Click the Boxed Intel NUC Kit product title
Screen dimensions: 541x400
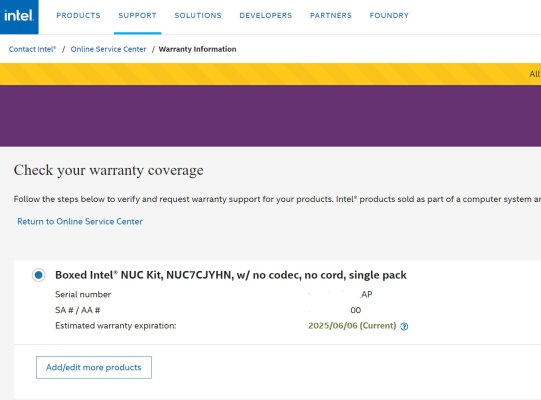[x=231, y=275]
